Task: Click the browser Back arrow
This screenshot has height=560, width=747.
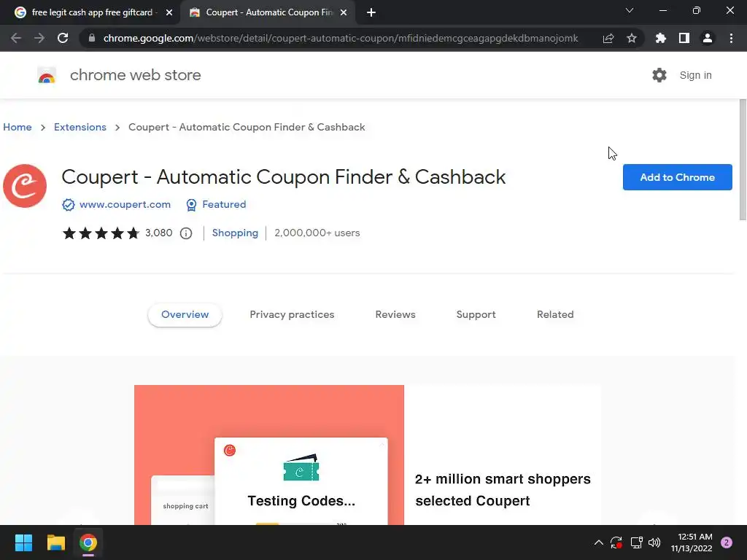Action: pos(16,38)
